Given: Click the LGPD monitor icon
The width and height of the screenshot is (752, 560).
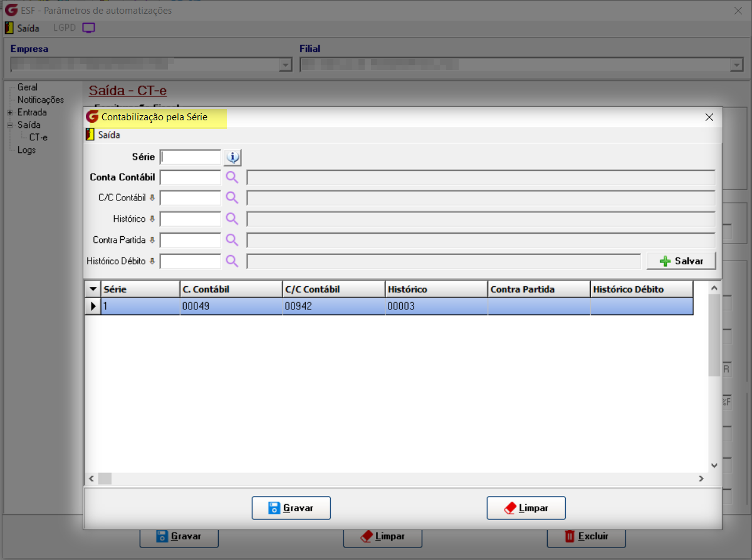Looking at the screenshot, I should (89, 28).
